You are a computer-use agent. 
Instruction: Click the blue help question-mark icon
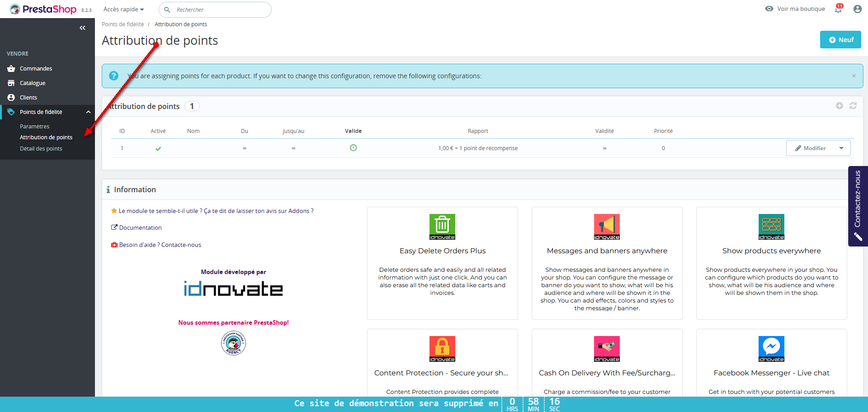[x=113, y=76]
